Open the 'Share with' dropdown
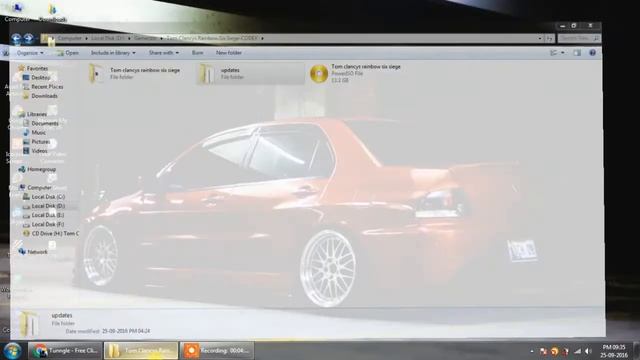Screen dimensions: 640x360 coord(164,53)
